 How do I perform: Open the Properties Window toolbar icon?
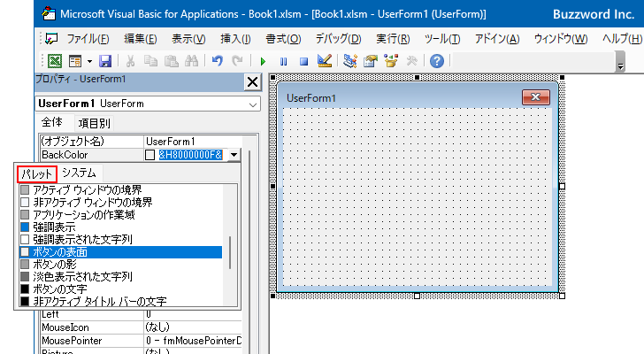371,61
